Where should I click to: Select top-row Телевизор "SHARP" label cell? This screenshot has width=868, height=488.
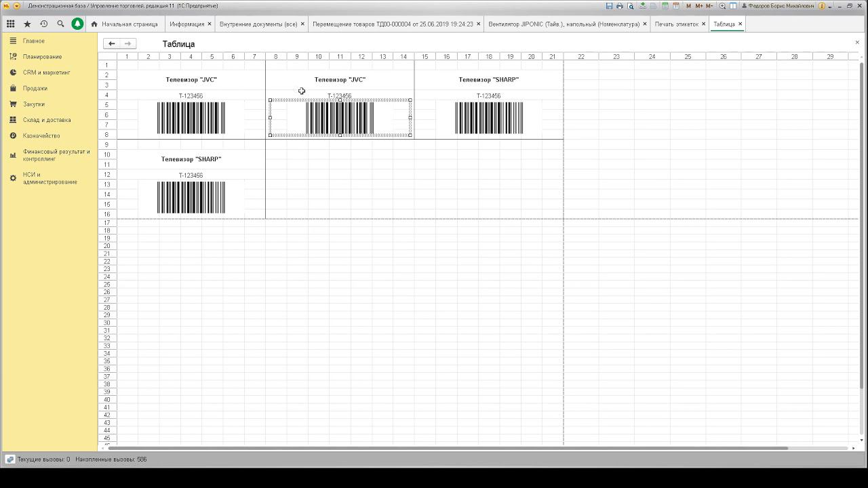point(489,80)
